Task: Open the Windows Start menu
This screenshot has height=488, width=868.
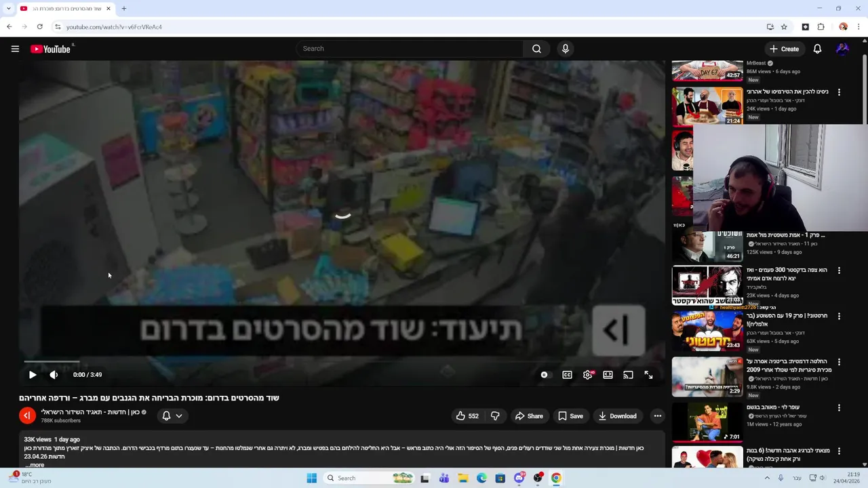Action: [311, 478]
